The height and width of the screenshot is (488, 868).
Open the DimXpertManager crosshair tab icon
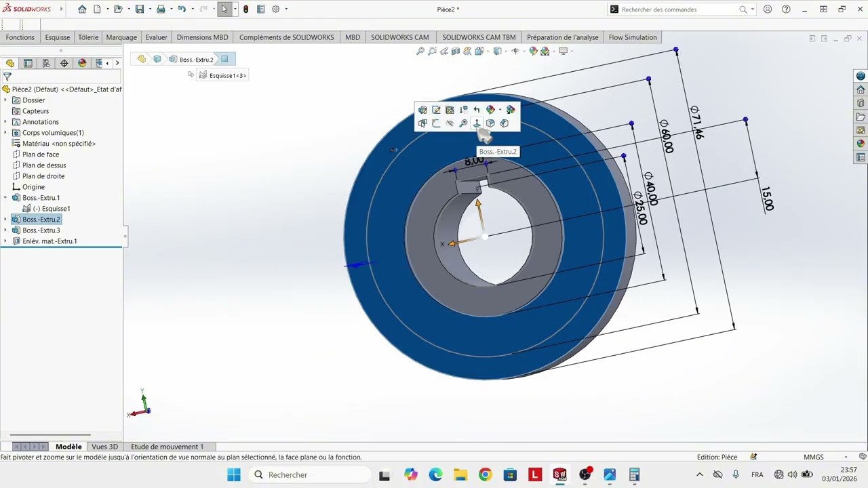pos(64,63)
